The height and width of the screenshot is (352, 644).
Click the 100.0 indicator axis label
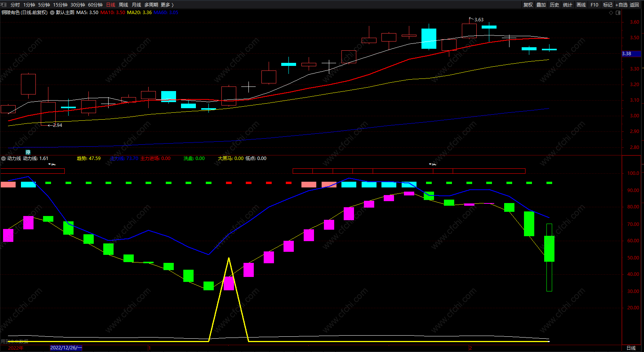point(633,173)
